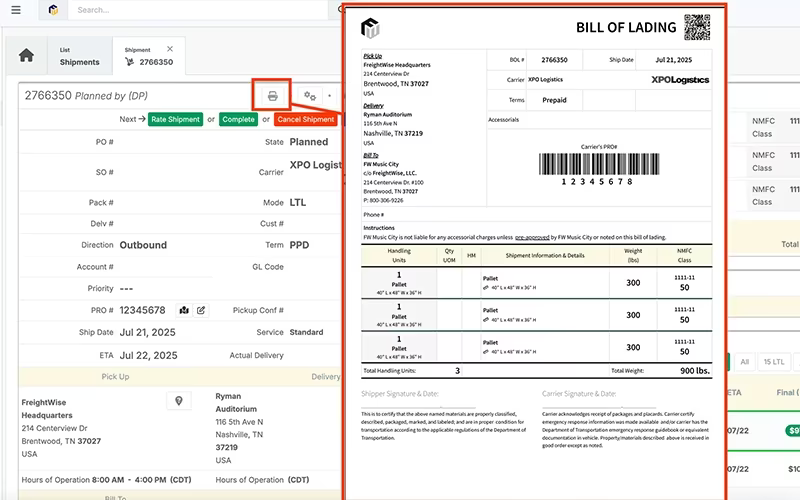Click the pickup location pin icon

pyautogui.click(x=179, y=401)
